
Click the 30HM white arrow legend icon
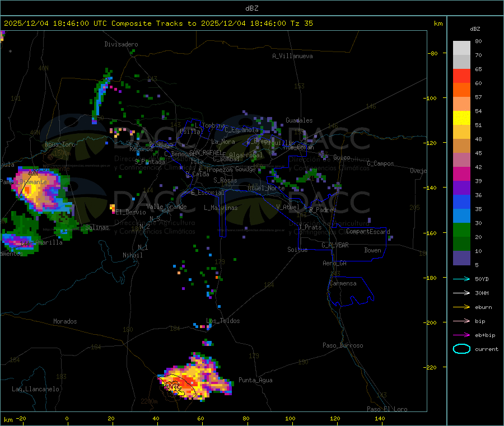(x=461, y=293)
